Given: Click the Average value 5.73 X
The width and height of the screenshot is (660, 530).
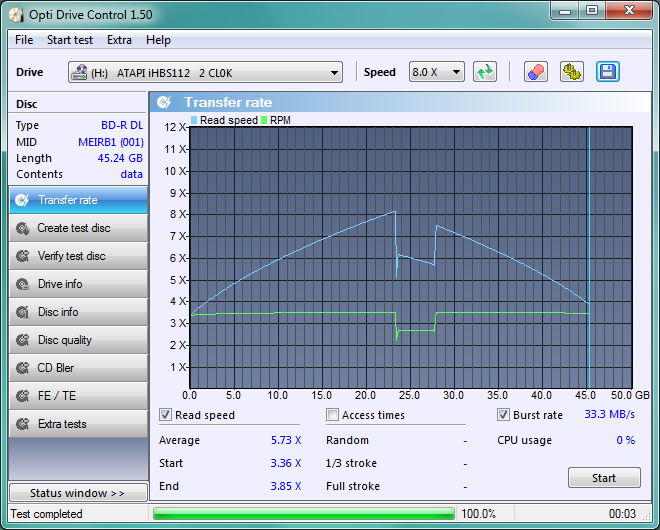Looking at the screenshot, I should 286,440.
